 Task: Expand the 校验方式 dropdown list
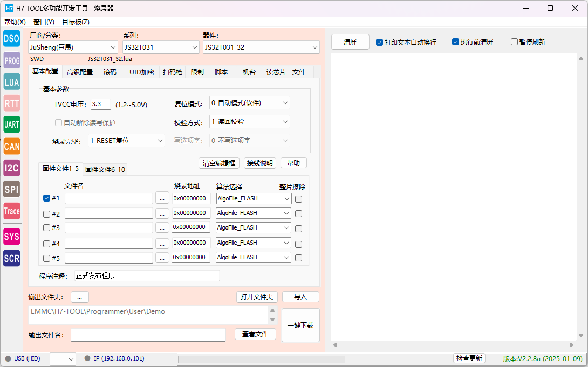point(249,122)
